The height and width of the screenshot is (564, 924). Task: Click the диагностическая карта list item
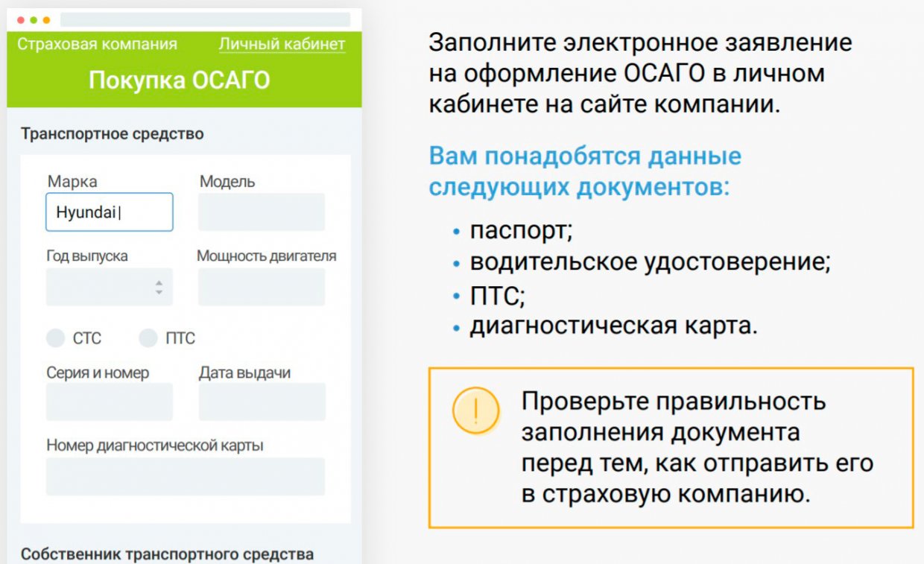point(613,326)
